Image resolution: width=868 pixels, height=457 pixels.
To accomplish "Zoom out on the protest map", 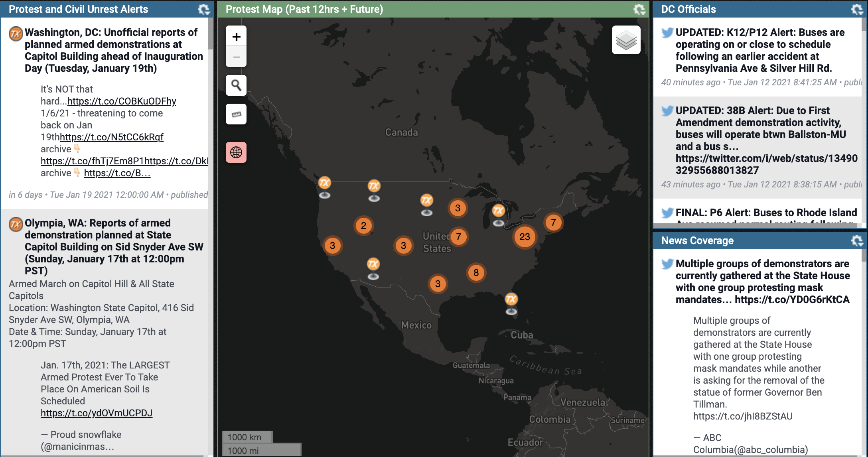I will point(236,57).
